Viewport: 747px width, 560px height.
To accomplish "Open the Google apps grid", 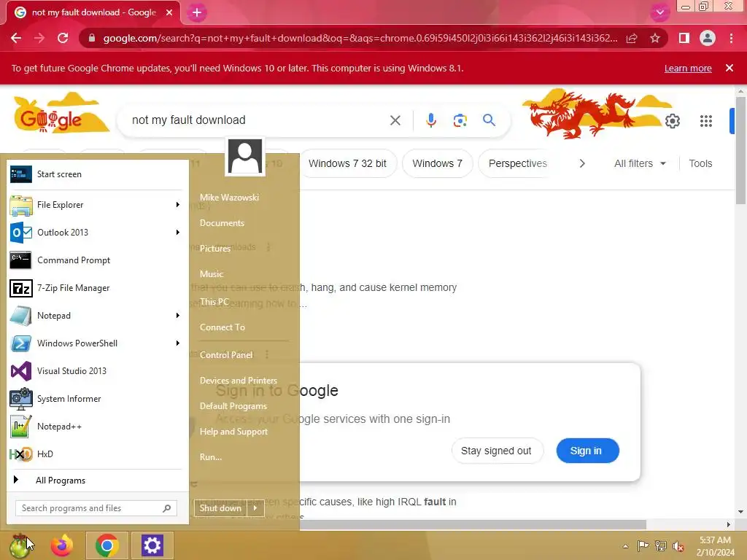I will tap(706, 121).
